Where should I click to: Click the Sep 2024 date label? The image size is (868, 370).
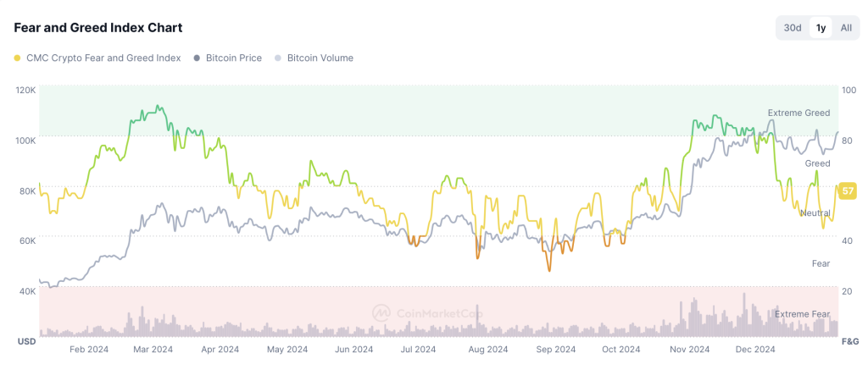point(556,350)
